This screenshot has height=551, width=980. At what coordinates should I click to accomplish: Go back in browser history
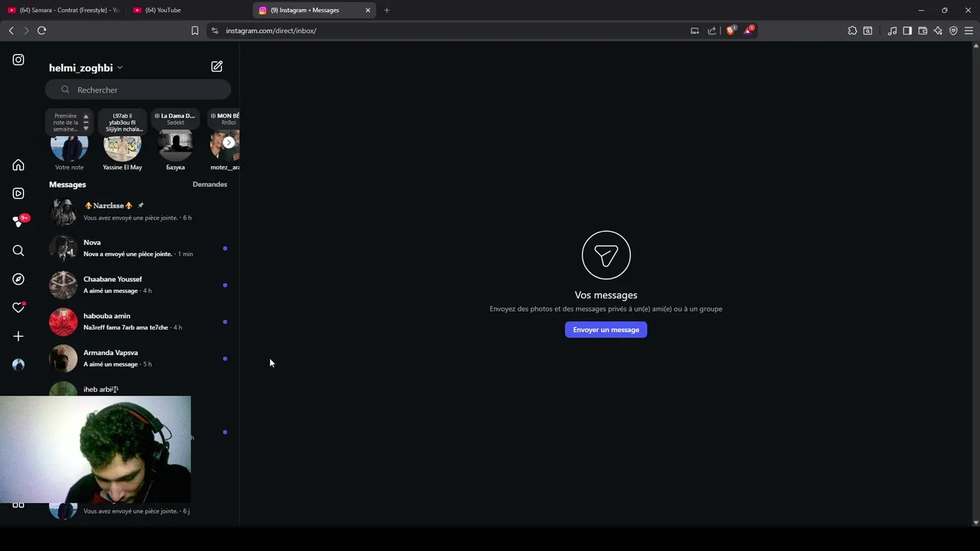pyautogui.click(x=11, y=31)
